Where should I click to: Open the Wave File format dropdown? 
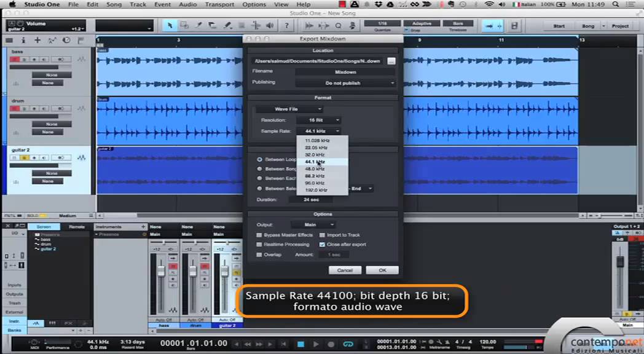point(289,109)
